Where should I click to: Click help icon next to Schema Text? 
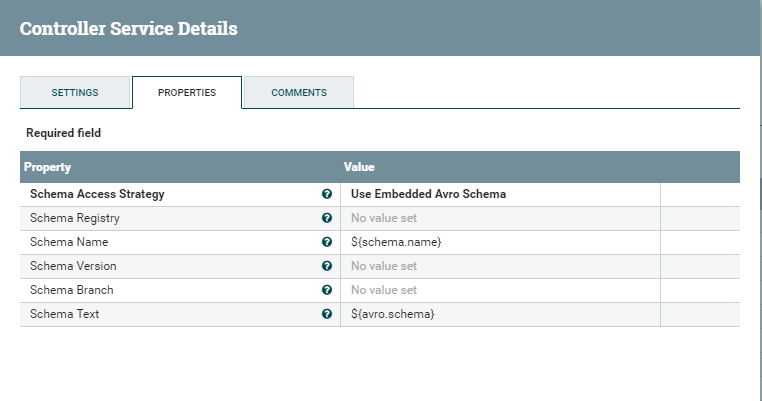pyautogui.click(x=327, y=314)
